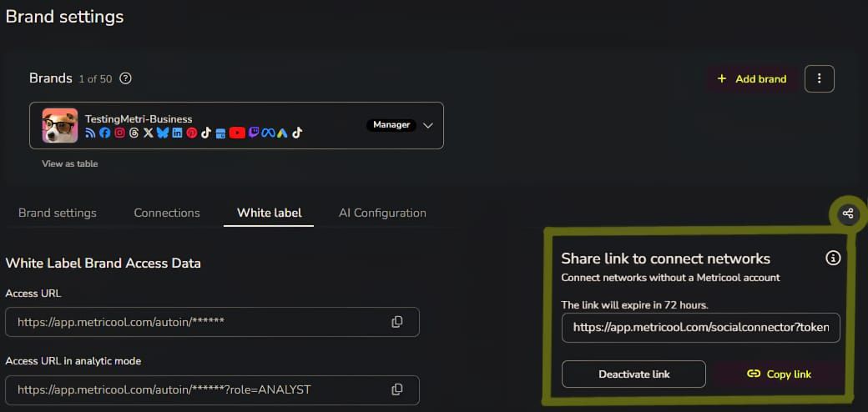Click the 'Brand settings' page heading

coord(64,17)
